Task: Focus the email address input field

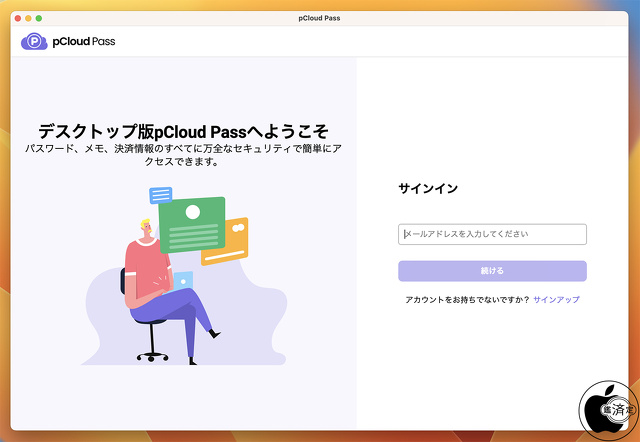Action: pyautogui.click(x=492, y=234)
